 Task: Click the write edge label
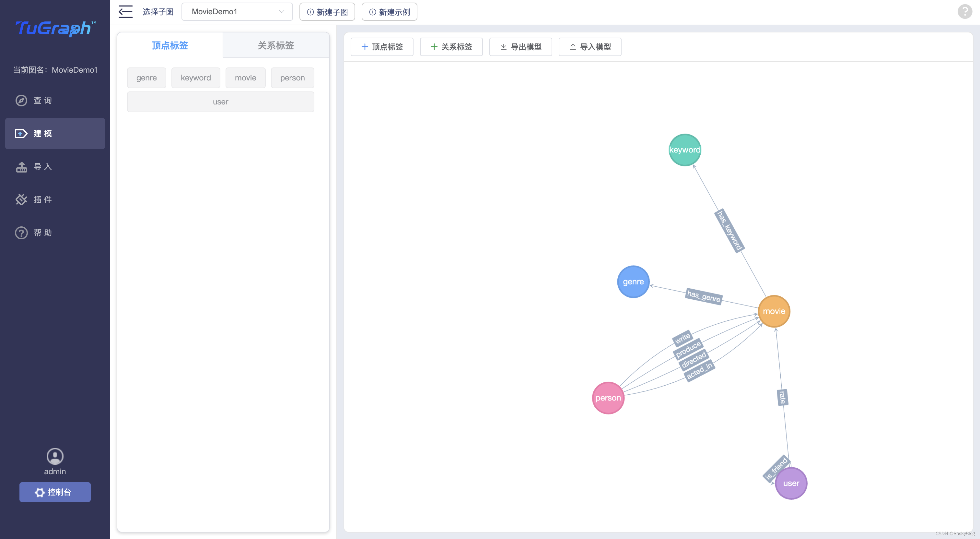point(682,338)
